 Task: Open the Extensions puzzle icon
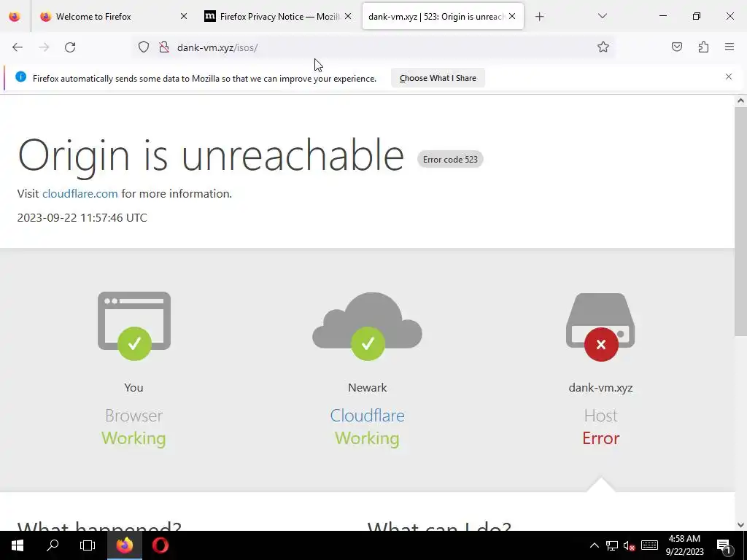(704, 47)
